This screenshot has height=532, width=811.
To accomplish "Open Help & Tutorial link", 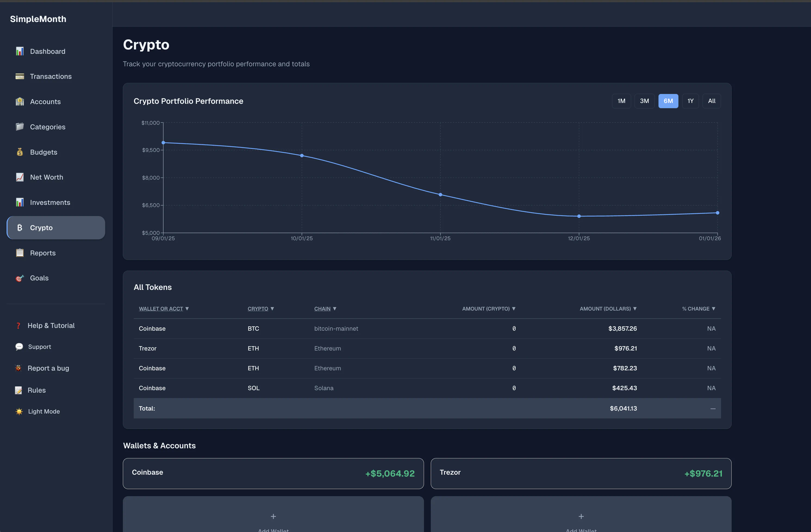I will click(x=51, y=326).
